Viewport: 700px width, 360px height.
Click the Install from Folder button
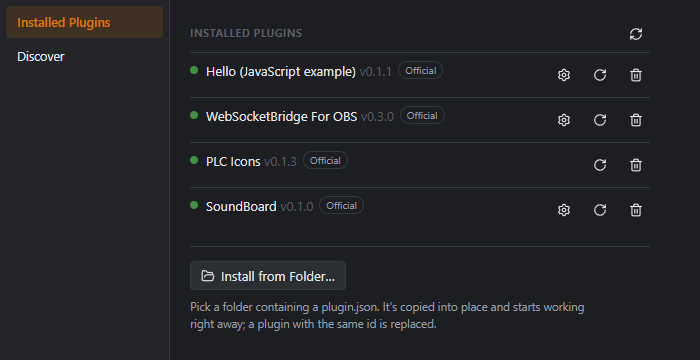tap(268, 276)
